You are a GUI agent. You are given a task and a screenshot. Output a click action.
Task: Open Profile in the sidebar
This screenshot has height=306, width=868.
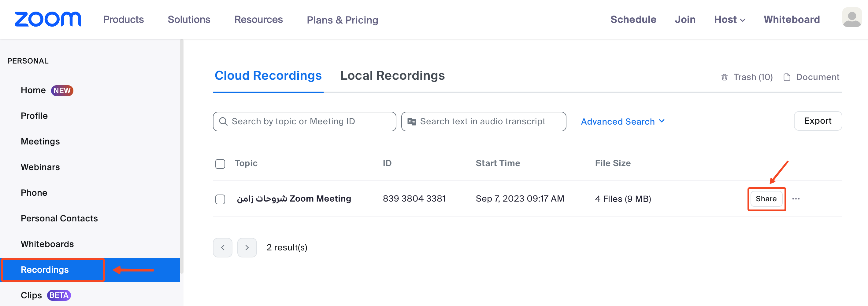point(34,116)
